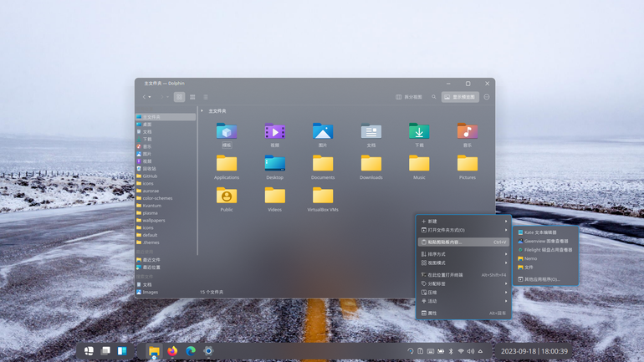Image resolution: width=644 pixels, height=362 pixels.
Task: Expand the 排序方式 sort submenu
Action: pos(463,254)
